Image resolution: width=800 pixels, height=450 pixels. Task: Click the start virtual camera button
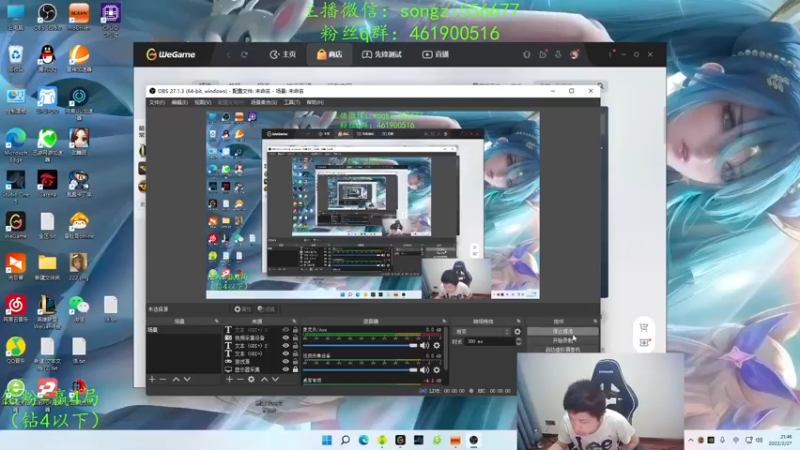(x=562, y=349)
